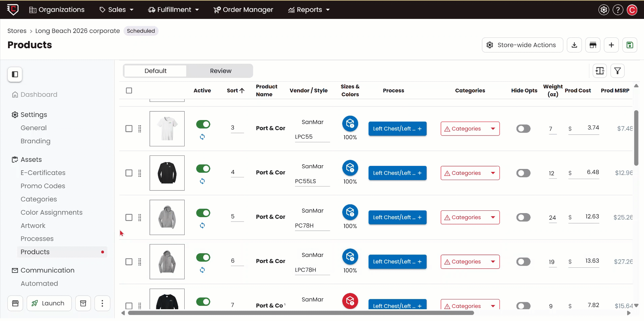Click sync icon for PC78H row
The height and width of the screenshot is (321, 644).
[202, 225]
